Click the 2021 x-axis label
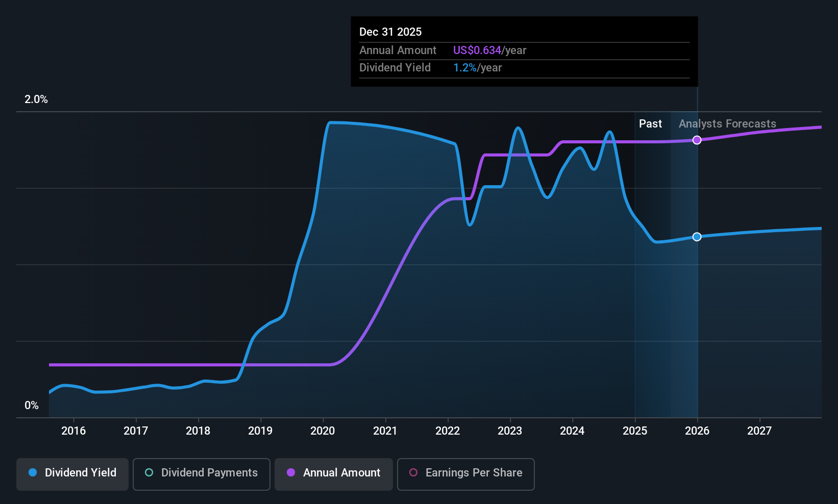The image size is (838, 504). click(385, 431)
